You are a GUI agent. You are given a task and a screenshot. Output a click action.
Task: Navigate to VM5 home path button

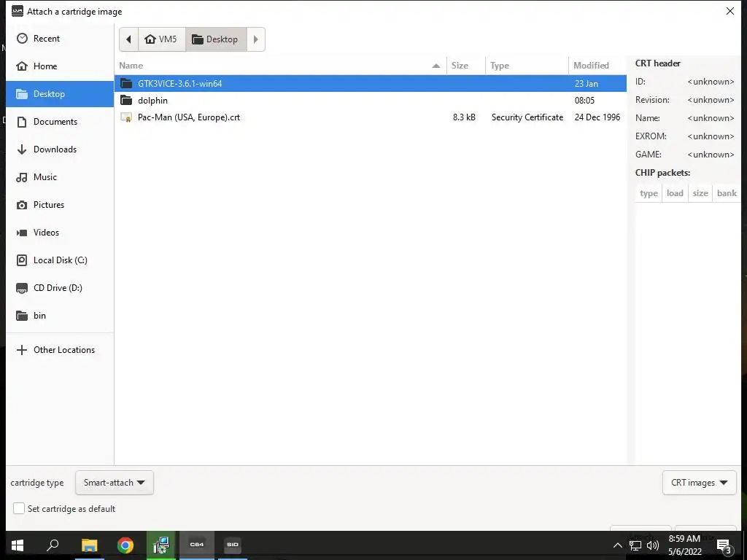[x=161, y=39]
